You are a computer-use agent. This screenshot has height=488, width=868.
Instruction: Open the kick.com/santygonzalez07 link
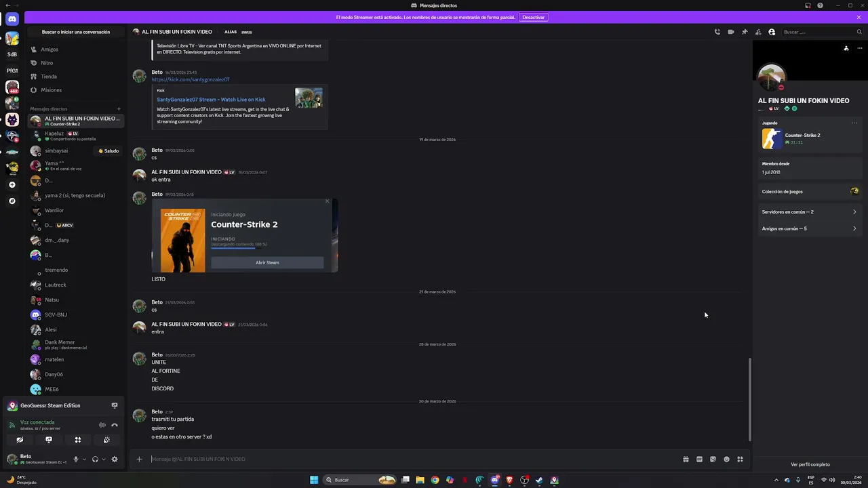click(191, 79)
